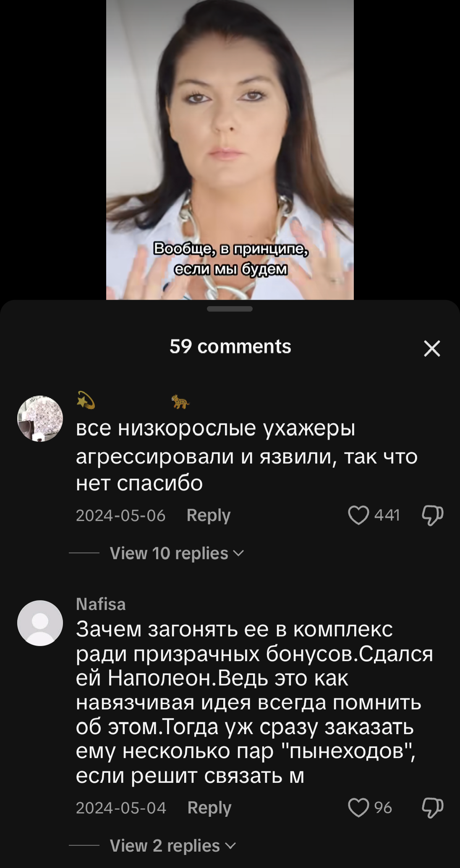Select Nafisa's comment starting 'Зачем загонять'
Image resolution: width=460 pixels, height=868 pixels.
pos(254,702)
